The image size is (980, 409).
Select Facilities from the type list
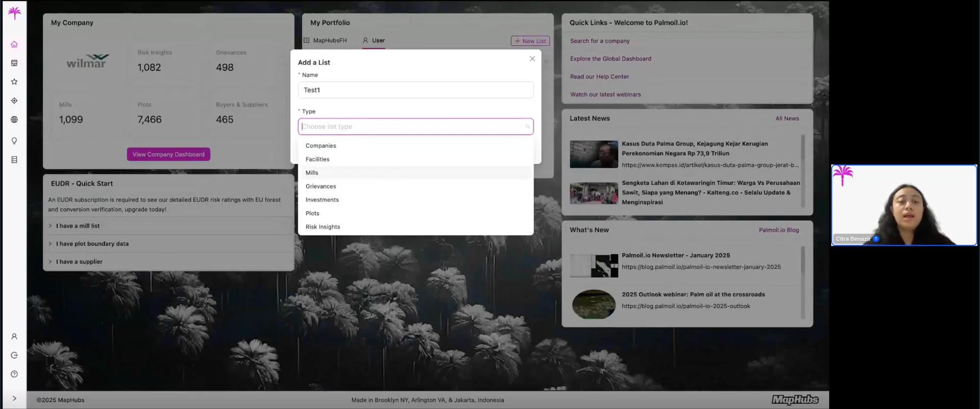[x=416, y=159]
